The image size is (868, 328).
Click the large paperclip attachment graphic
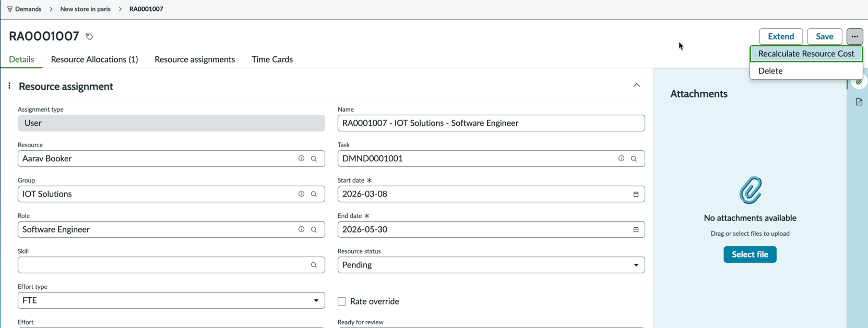pyautogui.click(x=750, y=190)
